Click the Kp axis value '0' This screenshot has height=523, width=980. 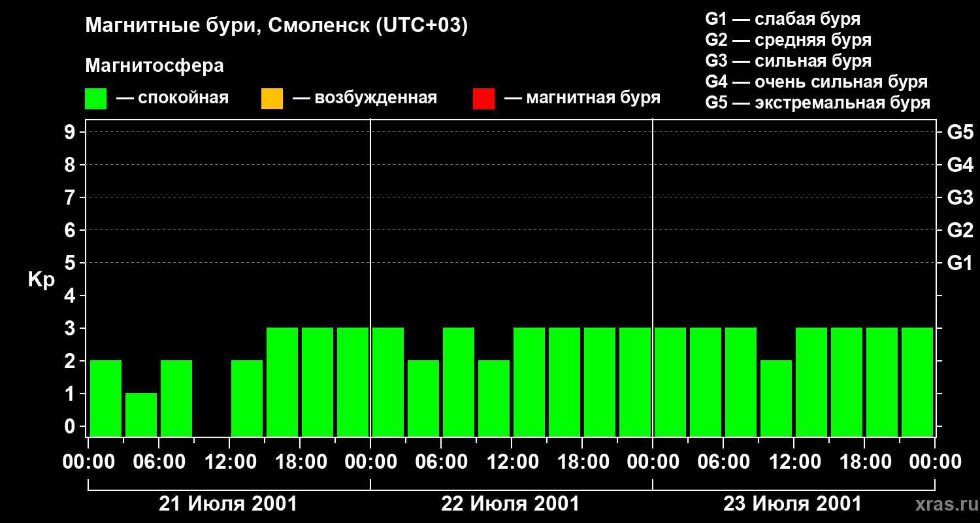coord(71,426)
